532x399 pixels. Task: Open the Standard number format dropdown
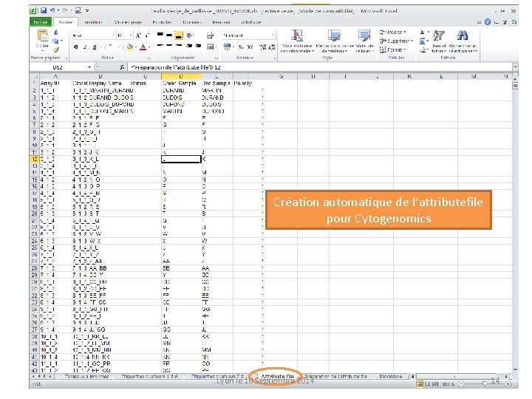click(x=273, y=35)
